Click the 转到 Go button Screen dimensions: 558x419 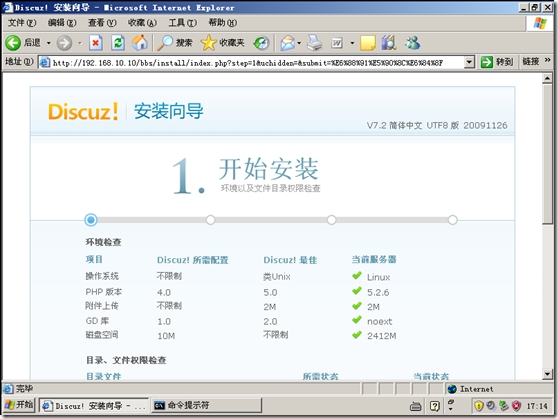497,62
